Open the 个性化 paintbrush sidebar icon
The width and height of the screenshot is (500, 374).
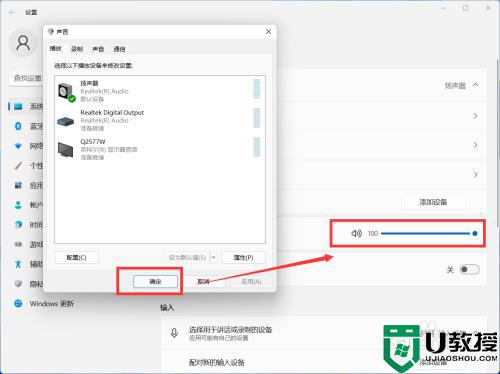tap(18, 166)
